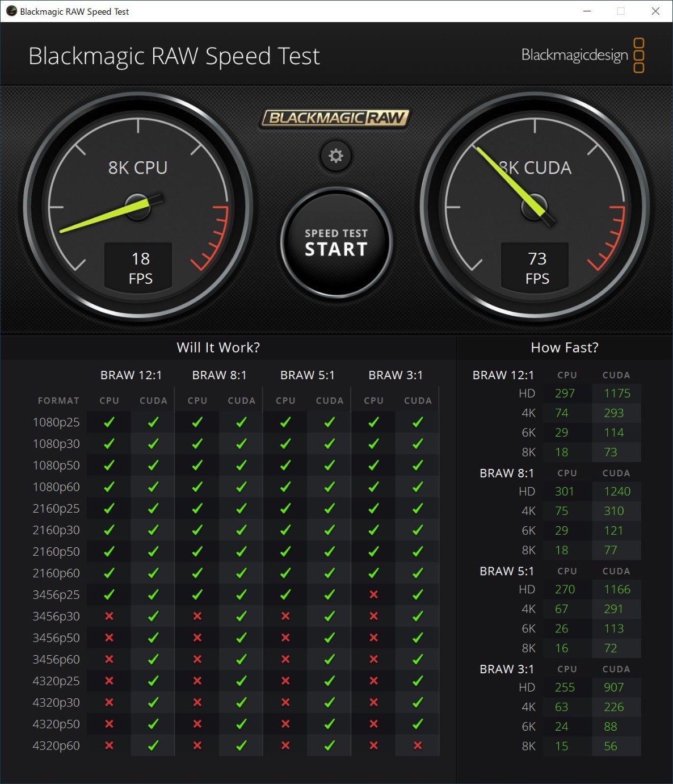This screenshot has height=784, width=673.
Task: Click checkmark for 1080p25 BRAW 12:1 CPU
Action: tap(109, 422)
